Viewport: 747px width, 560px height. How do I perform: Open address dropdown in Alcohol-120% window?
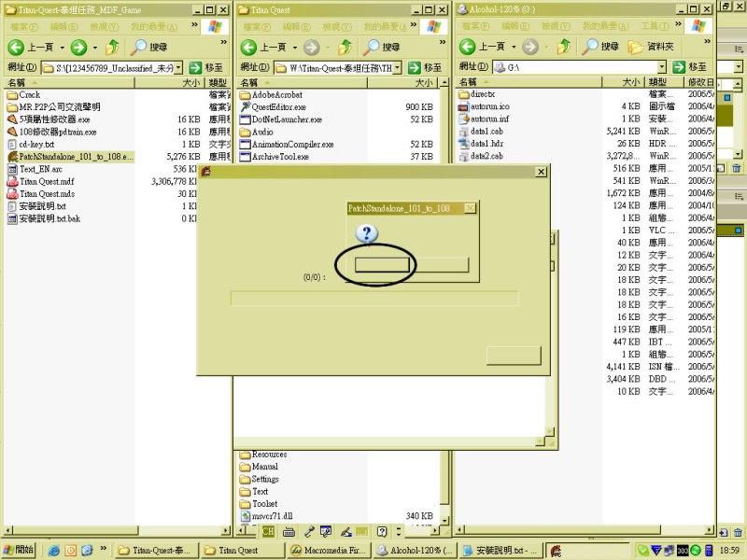[x=662, y=67]
